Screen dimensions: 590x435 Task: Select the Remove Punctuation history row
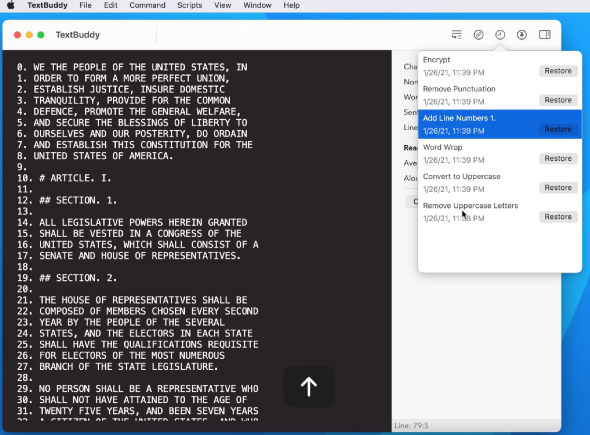(x=500, y=95)
